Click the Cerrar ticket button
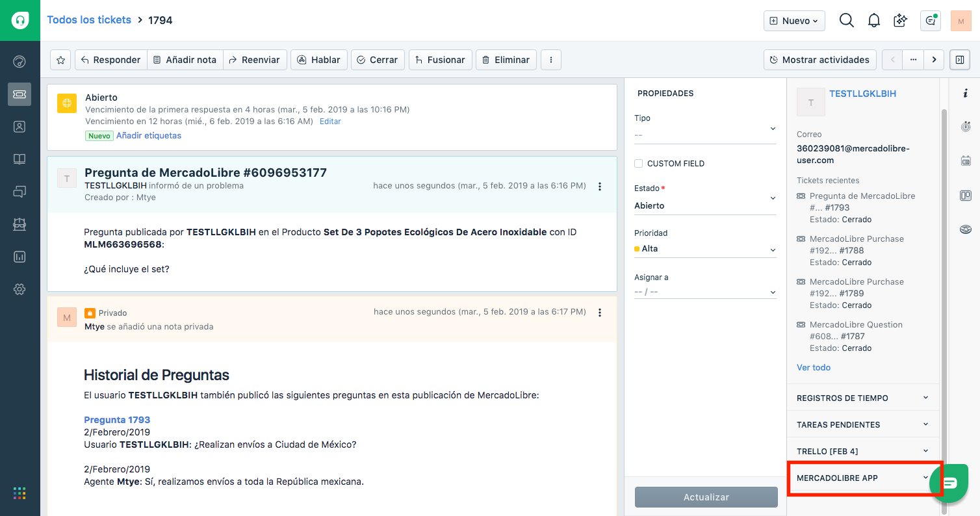 378,60
